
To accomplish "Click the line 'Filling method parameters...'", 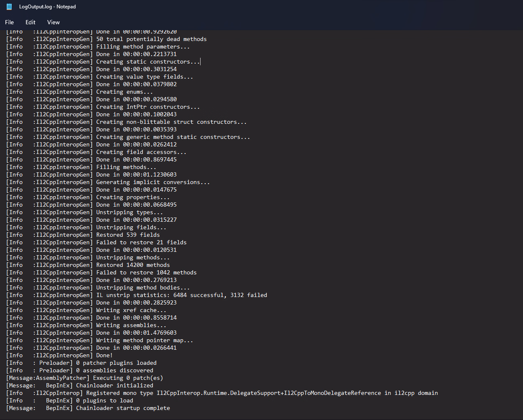I will coord(98,46).
